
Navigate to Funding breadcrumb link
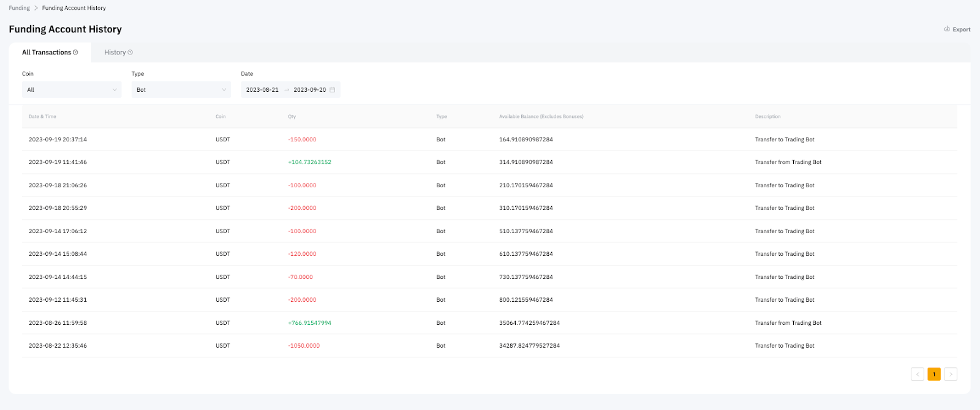(x=19, y=8)
